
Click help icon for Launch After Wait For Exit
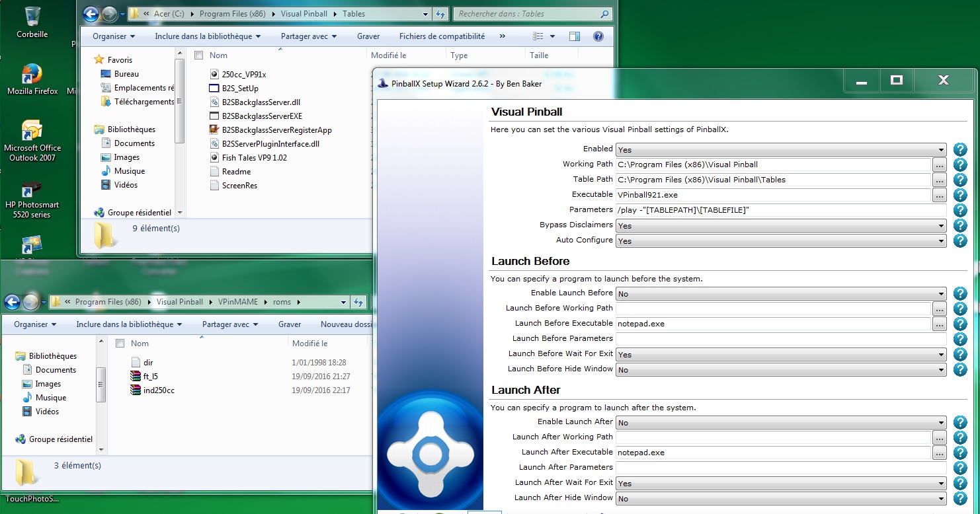[960, 483]
